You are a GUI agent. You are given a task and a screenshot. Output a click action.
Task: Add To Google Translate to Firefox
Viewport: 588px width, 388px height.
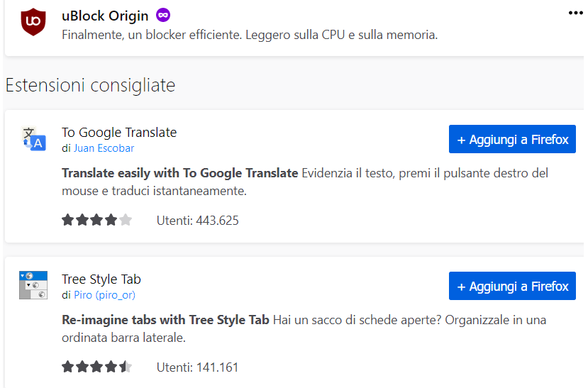[x=512, y=139]
